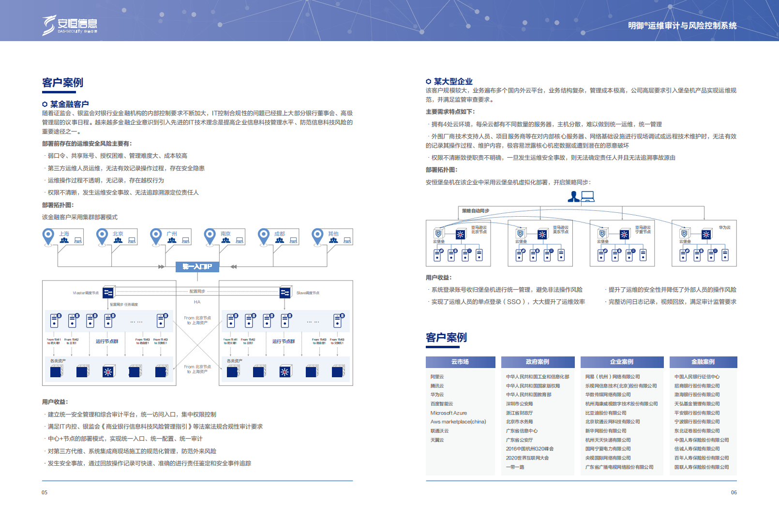Click 运行节点群 label under Master node
This screenshot has height=532, width=779.
coord(107,341)
